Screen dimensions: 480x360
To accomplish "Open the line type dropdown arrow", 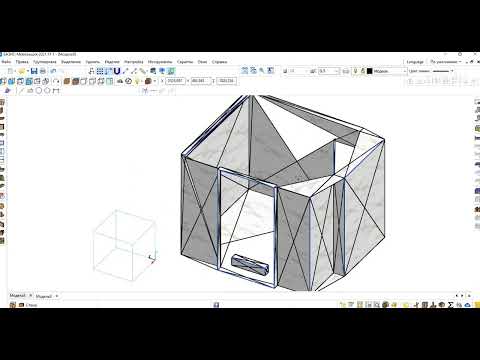I will 452,71.
